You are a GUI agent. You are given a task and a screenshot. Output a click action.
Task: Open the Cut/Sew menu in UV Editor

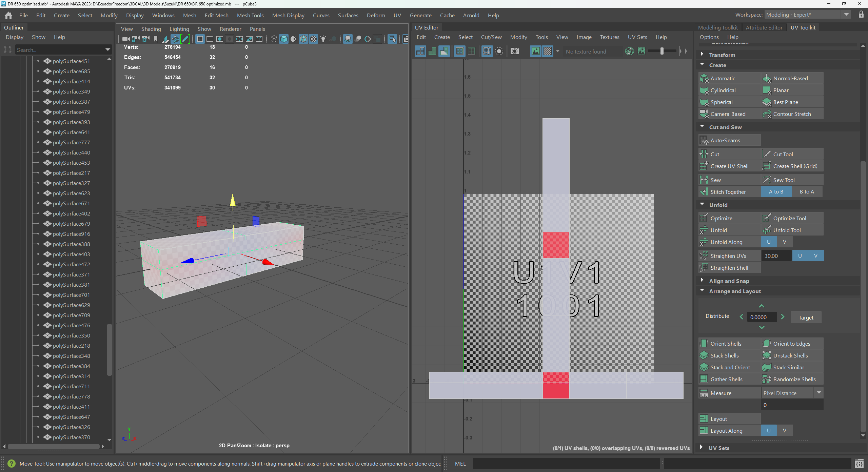tap(491, 37)
